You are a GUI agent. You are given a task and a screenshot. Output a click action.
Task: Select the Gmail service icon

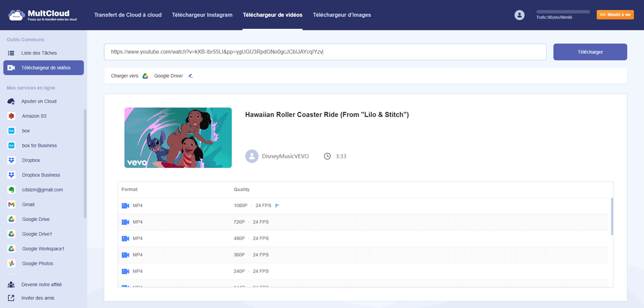[11, 204]
